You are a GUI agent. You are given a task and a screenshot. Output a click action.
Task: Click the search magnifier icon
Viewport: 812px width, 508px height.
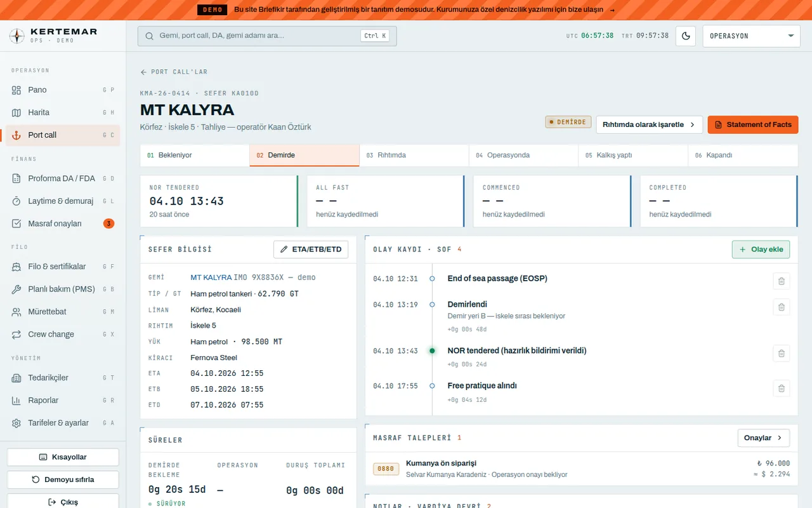(150, 36)
